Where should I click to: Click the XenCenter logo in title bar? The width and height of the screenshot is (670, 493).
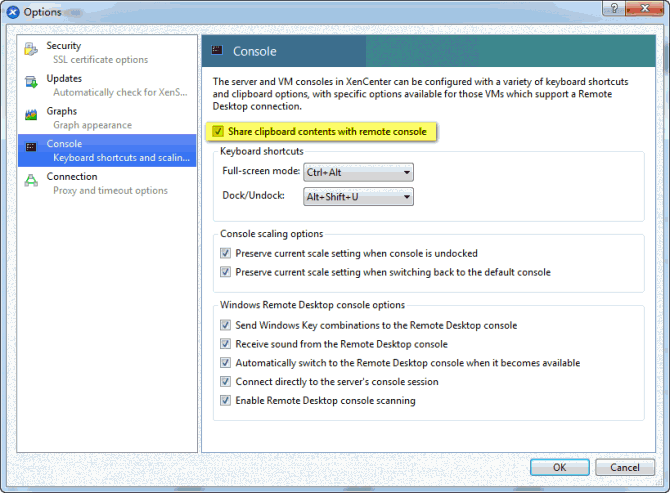[x=13, y=12]
